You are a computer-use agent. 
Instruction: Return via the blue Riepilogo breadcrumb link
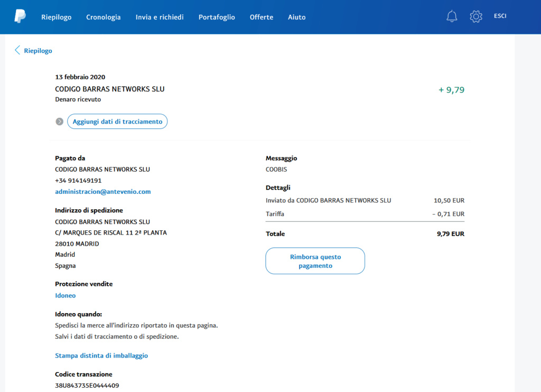tap(38, 51)
